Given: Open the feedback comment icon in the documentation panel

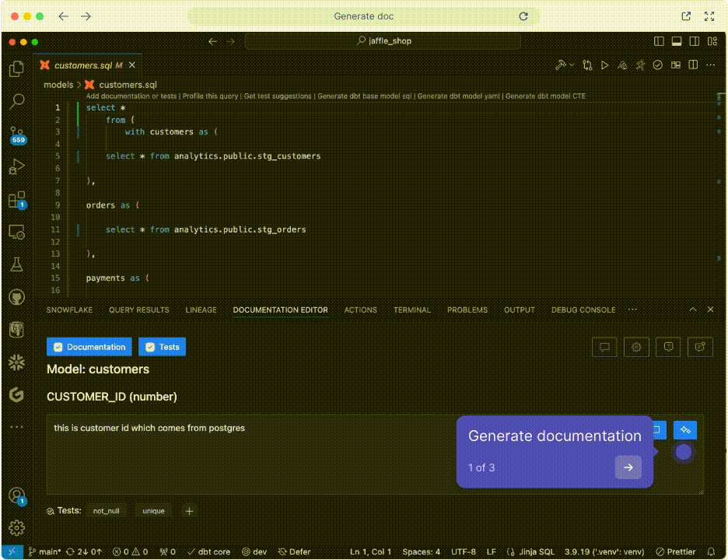Looking at the screenshot, I should 604,347.
